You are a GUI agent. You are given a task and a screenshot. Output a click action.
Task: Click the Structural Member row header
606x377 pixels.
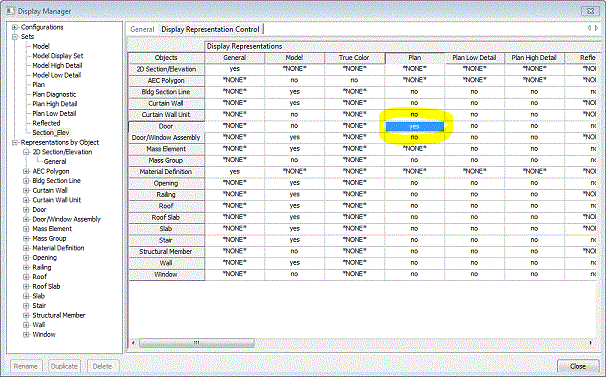[x=166, y=252]
